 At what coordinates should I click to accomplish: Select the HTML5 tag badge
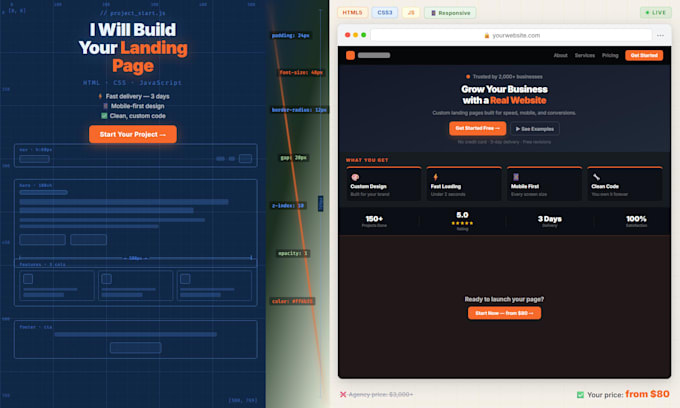point(353,13)
